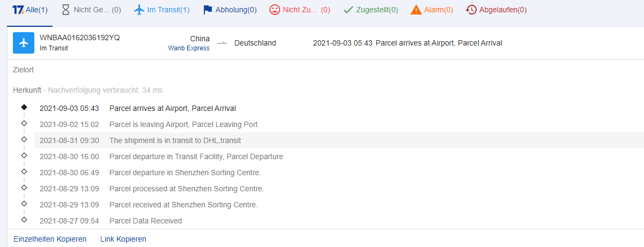Select the DHL transit event row

point(175,140)
